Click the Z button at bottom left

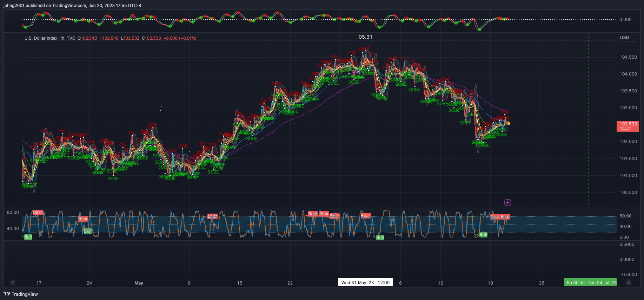click(x=13, y=283)
